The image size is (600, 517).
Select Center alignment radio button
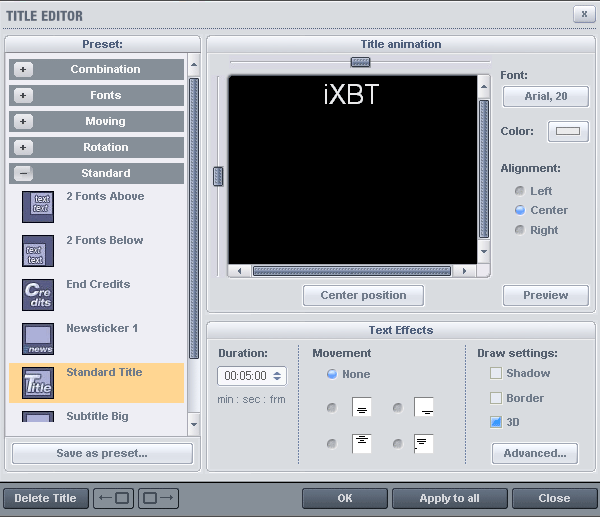[x=520, y=210]
